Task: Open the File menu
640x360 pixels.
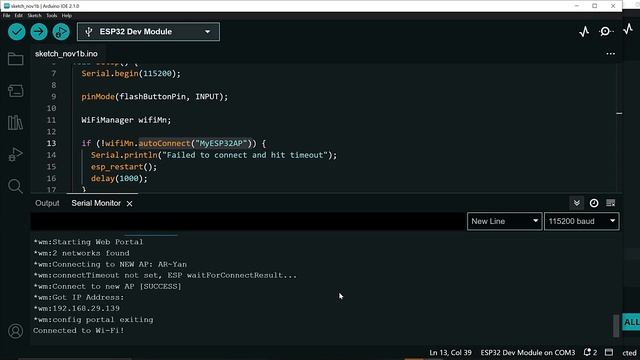Action: pyautogui.click(x=7, y=16)
